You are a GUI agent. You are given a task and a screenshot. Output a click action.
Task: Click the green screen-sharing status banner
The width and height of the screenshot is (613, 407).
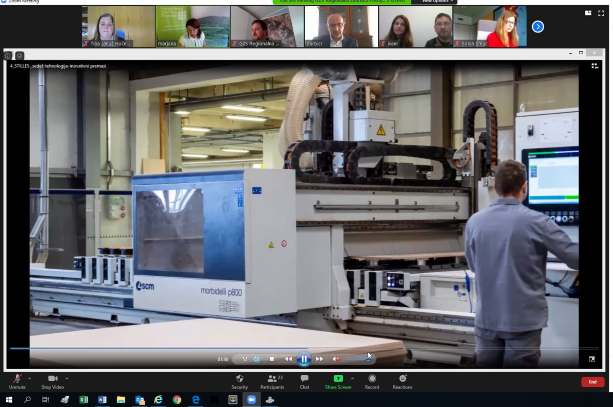click(x=342, y=2)
